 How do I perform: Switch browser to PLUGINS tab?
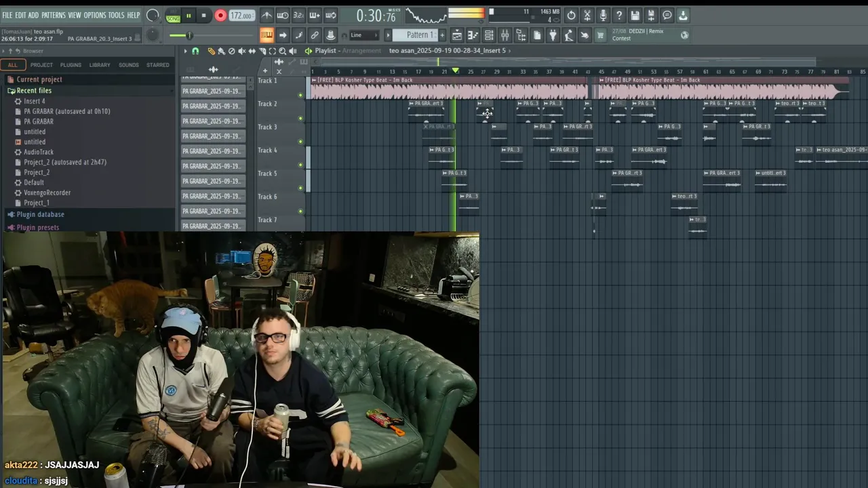(71, 65)
